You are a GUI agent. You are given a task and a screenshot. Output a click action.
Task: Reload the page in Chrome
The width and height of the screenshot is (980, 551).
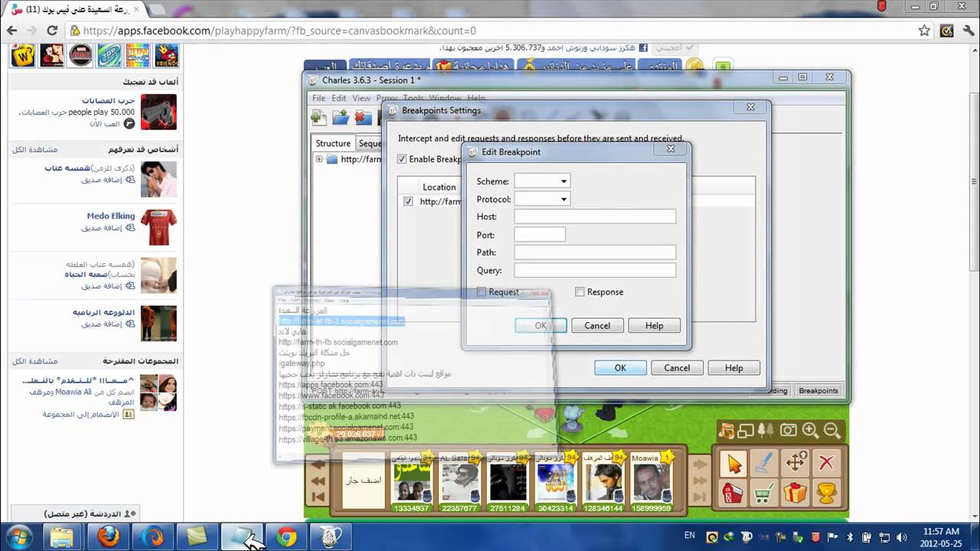[x=52, y=31]
